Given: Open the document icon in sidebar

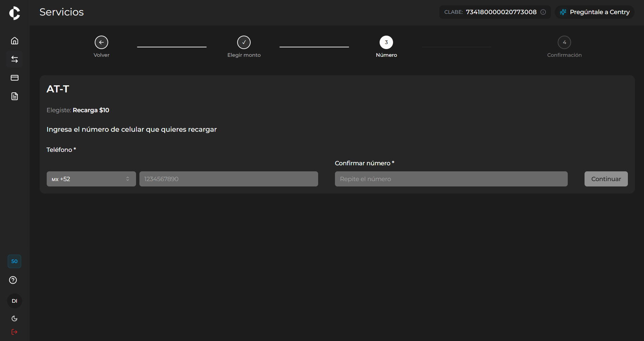Looking at the screenshot, I should pyautogui.click(x=14, y=96).
